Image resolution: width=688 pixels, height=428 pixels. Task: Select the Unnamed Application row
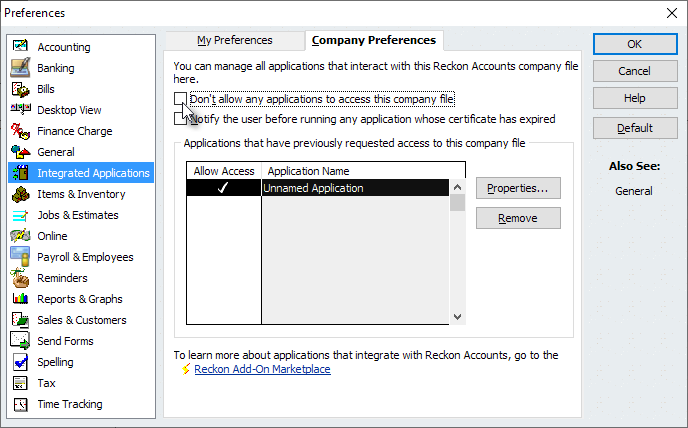tap(318, 188)
